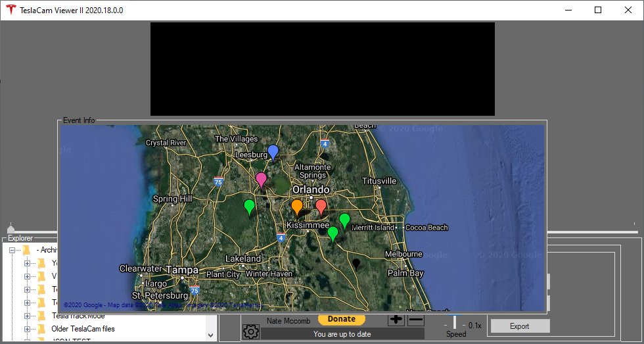Select the pink map pin west of Orlando
Image resolution: width=644 pixels, height=344 pixels.
pos(261,180)
